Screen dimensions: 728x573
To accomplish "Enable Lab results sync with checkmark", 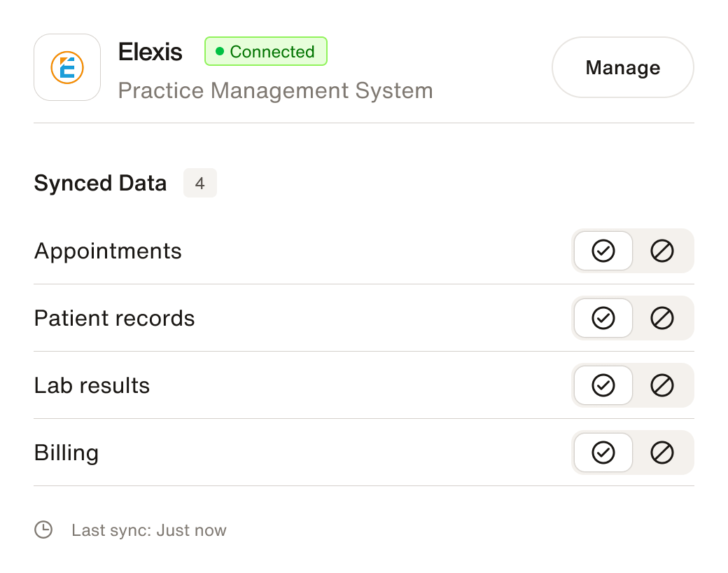I will 603,385.
